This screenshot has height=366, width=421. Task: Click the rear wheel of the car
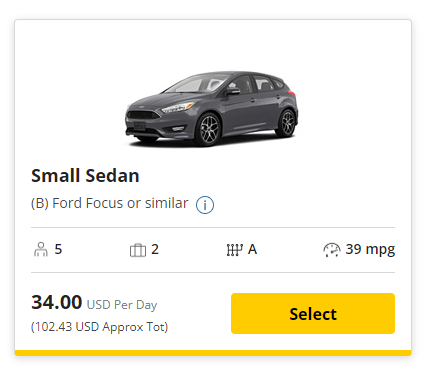pyautogui.click(x=286, y=123)
